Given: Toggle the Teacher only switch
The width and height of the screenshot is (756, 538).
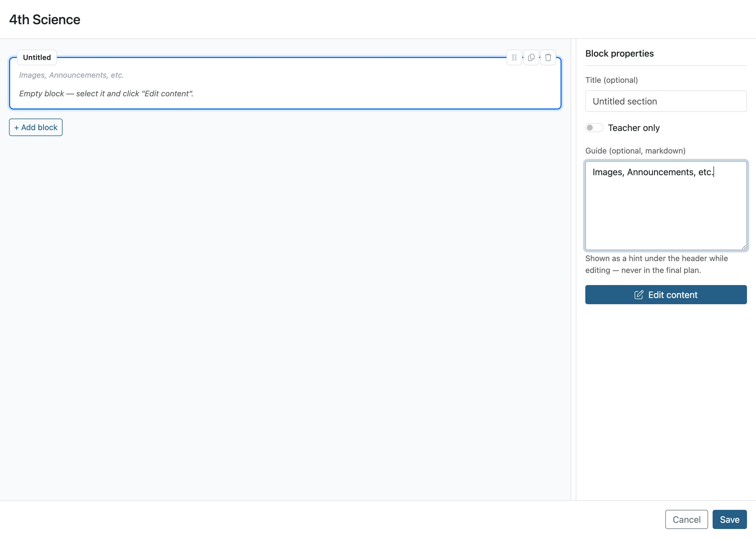Looking at the screenshot, I should coord(594,128).
